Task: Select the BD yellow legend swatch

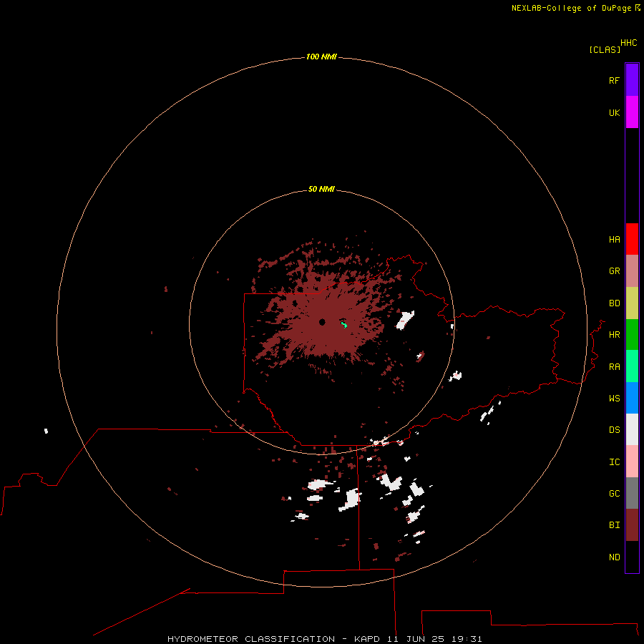Action: pos(632,303)
